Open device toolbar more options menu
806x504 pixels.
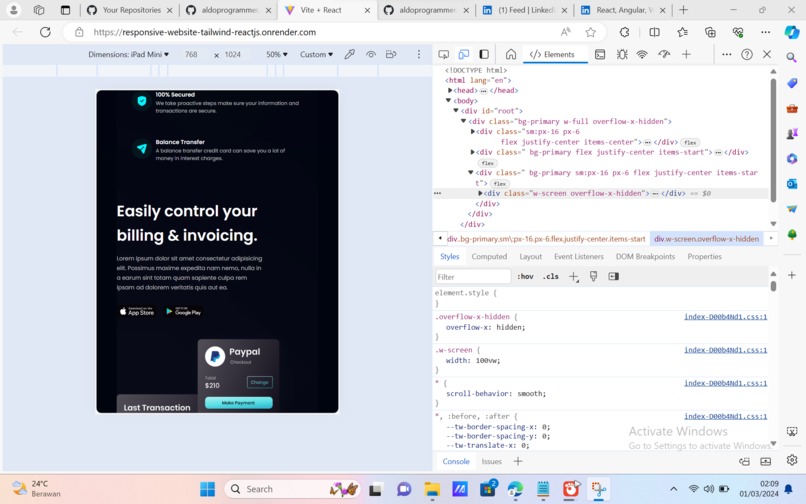tap(419, 54)
